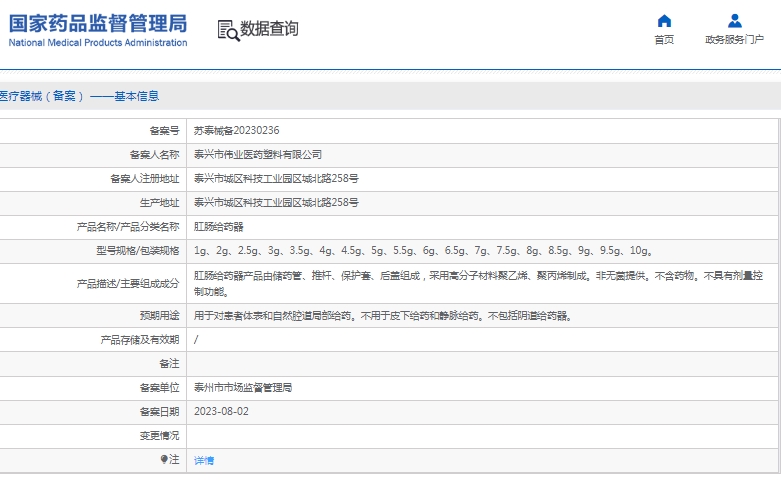Click the 备案人注册地址 row label
This screenshot has height=480, width=781.
coord(144,179)
